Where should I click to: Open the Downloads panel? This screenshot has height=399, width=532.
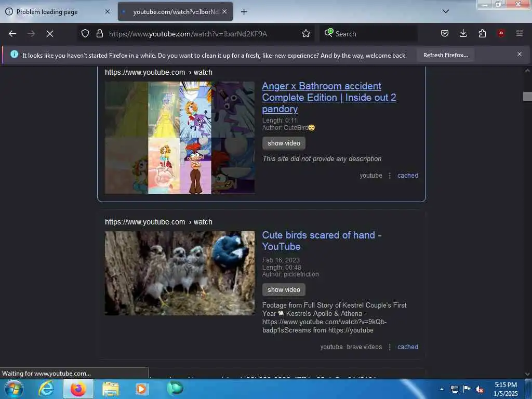pyautogui.click(x=463, y=33)
